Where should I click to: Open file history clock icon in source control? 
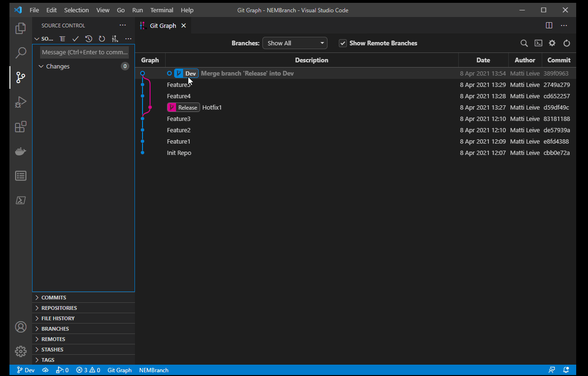pyautogui.click(x=89, y=39)
